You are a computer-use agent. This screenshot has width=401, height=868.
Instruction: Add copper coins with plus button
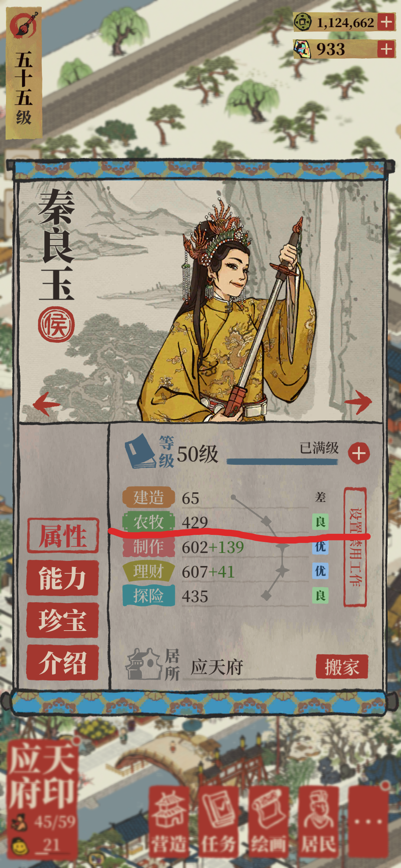(x=386, y=22)
